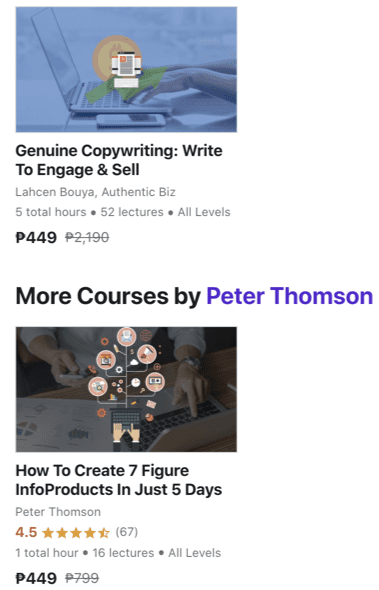379x590 pixels.
Task: Open the Peter Thomson instructor link in heading
Action: point(290,296)
